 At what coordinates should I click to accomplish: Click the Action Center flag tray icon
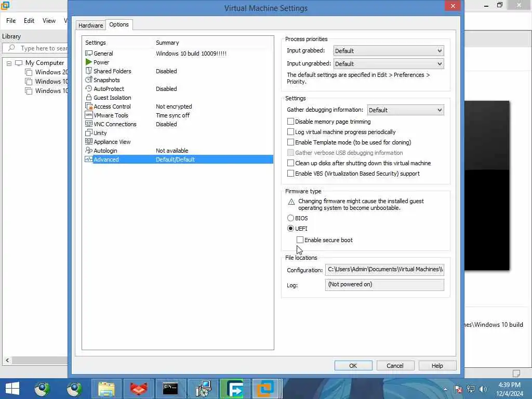point(458,389)
